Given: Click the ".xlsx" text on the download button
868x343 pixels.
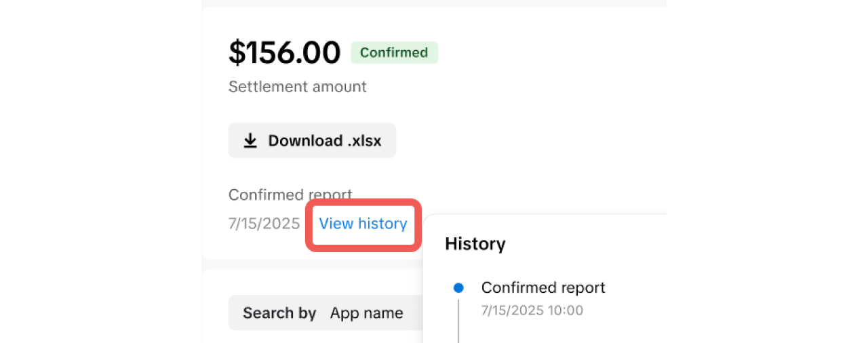Looking at the screenshot, I should (x=364, y=141).
